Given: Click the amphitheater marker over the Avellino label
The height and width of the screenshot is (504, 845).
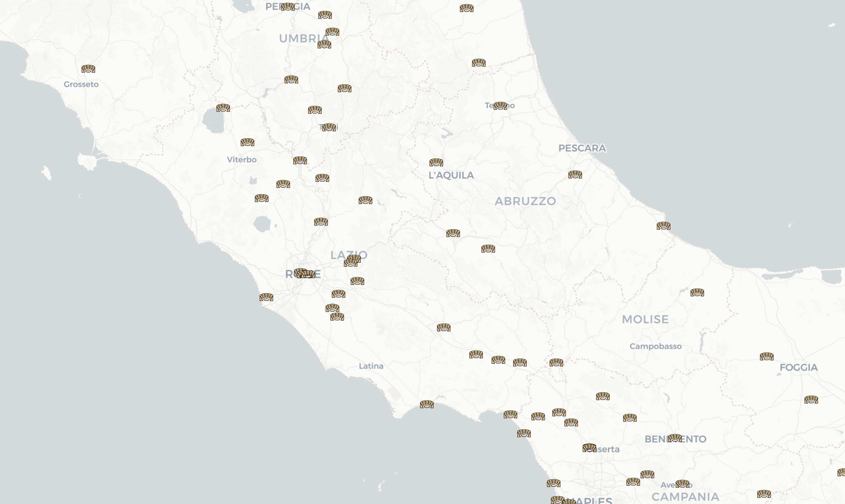Looking at the screenshot, I should tap(682, 484).
